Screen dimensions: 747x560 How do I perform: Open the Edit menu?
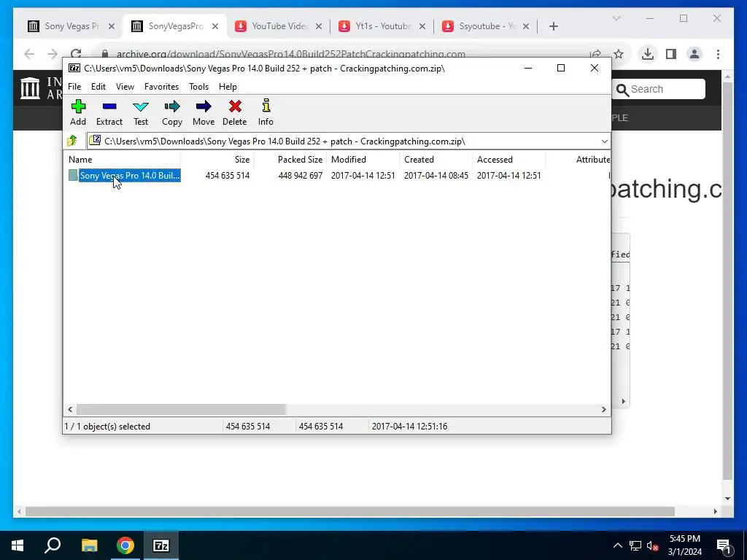98,86
